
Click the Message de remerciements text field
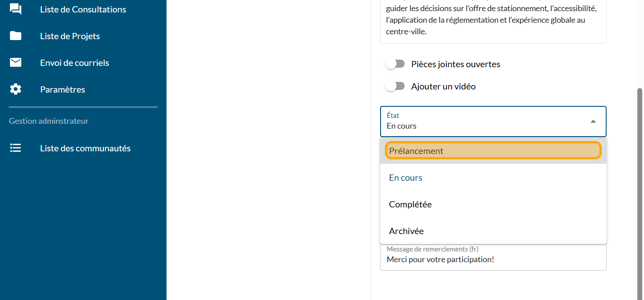click(x=493, y=259)
